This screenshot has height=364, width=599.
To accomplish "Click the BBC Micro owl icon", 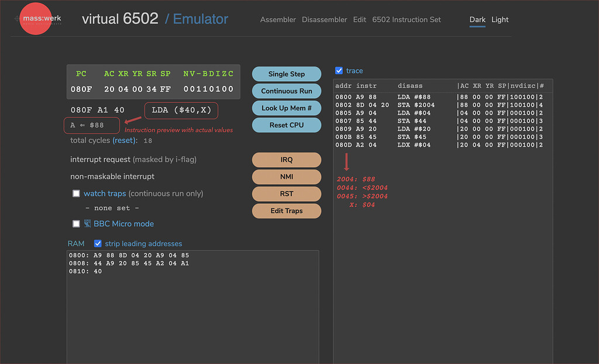I will [x=87, y=223].
